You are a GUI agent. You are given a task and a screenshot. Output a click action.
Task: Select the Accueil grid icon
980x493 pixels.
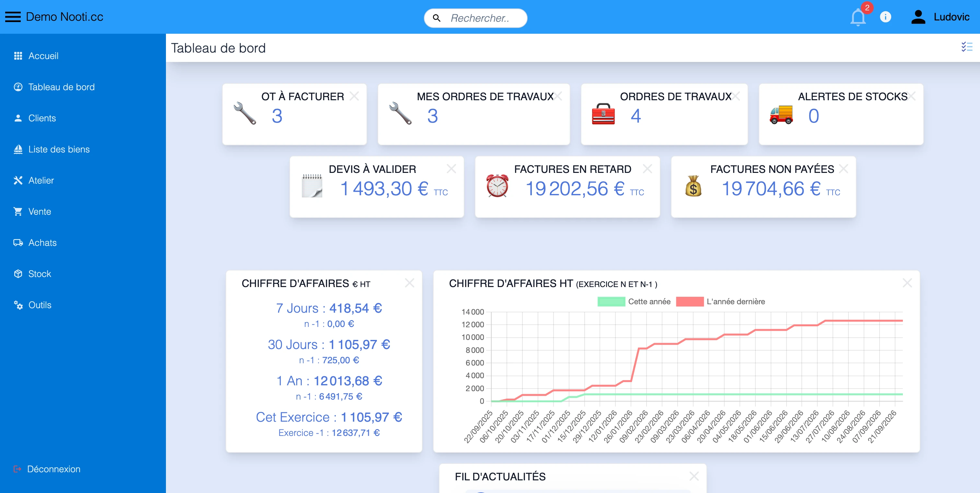pyautogui.click(x=18, y=55)
